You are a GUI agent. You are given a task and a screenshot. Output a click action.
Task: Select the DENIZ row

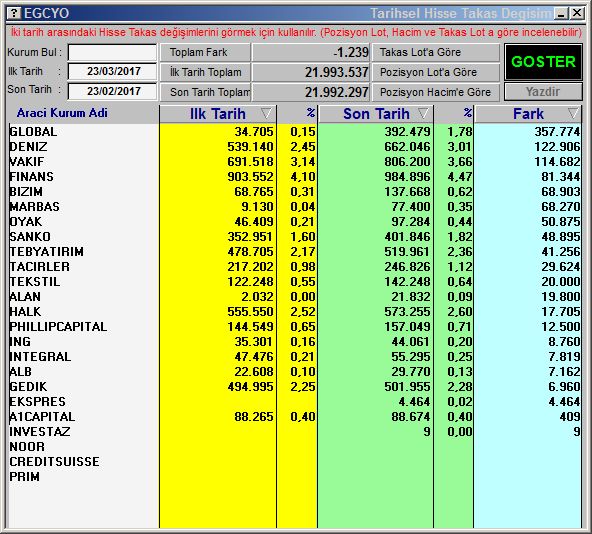(294, 147)
